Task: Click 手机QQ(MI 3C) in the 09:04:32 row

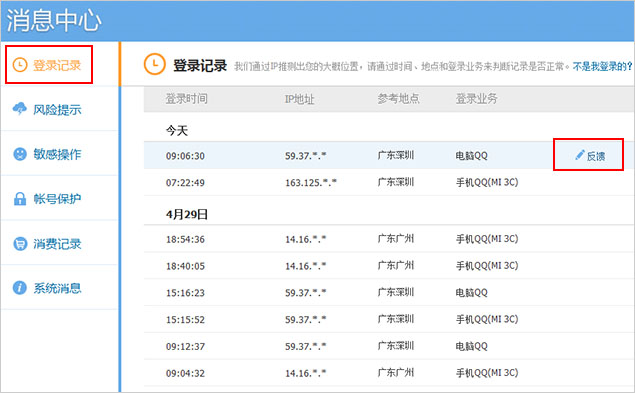Action: tap(487, 373)
